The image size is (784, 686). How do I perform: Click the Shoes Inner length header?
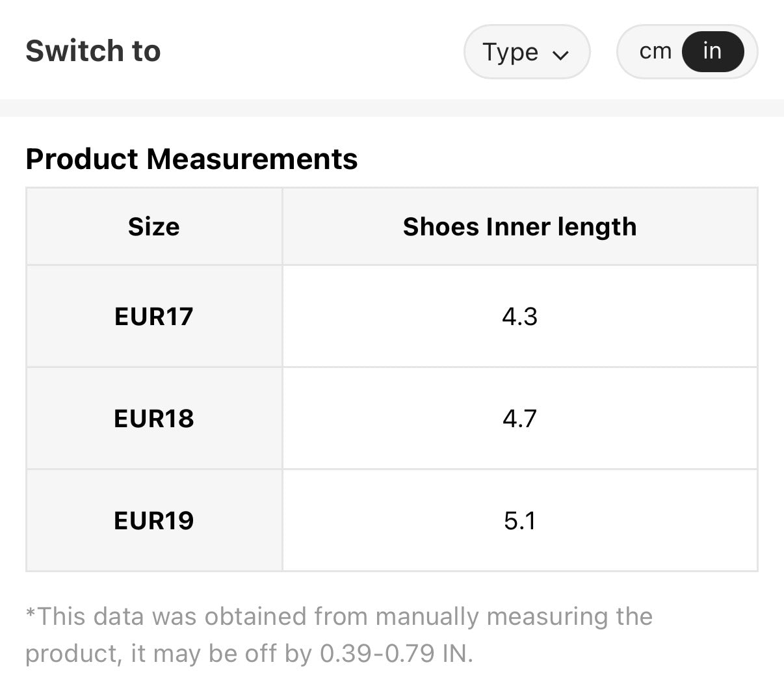pos(519,226)
